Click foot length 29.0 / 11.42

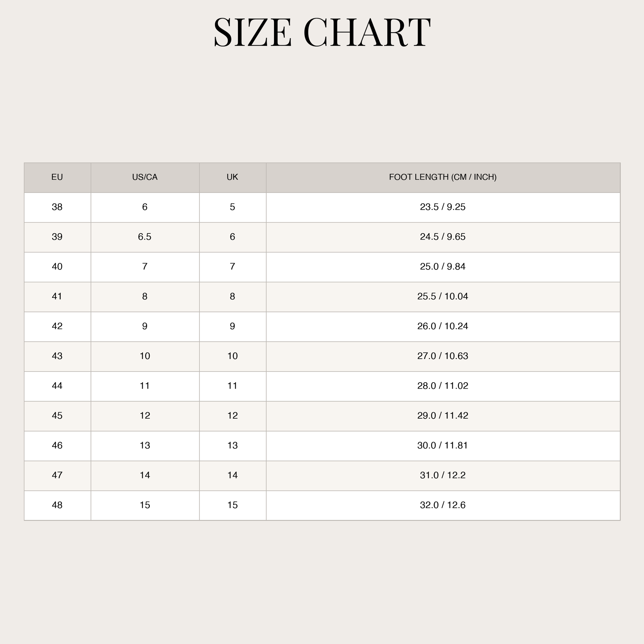[x=443, y=416]
